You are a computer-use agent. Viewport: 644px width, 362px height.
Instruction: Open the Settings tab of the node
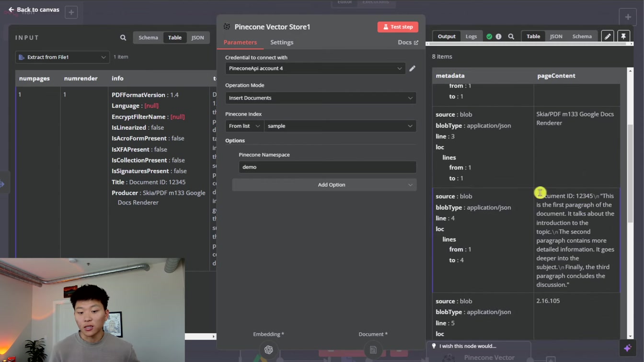(282, 42)
